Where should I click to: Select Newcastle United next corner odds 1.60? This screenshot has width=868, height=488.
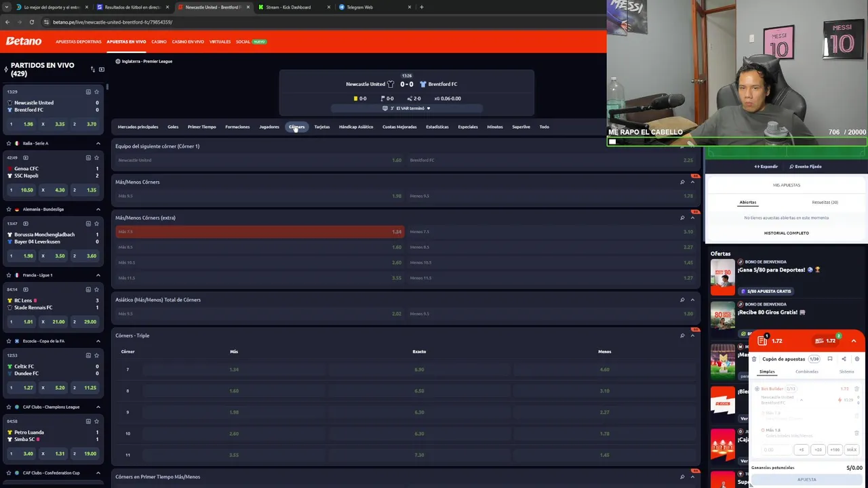(260, 160)
